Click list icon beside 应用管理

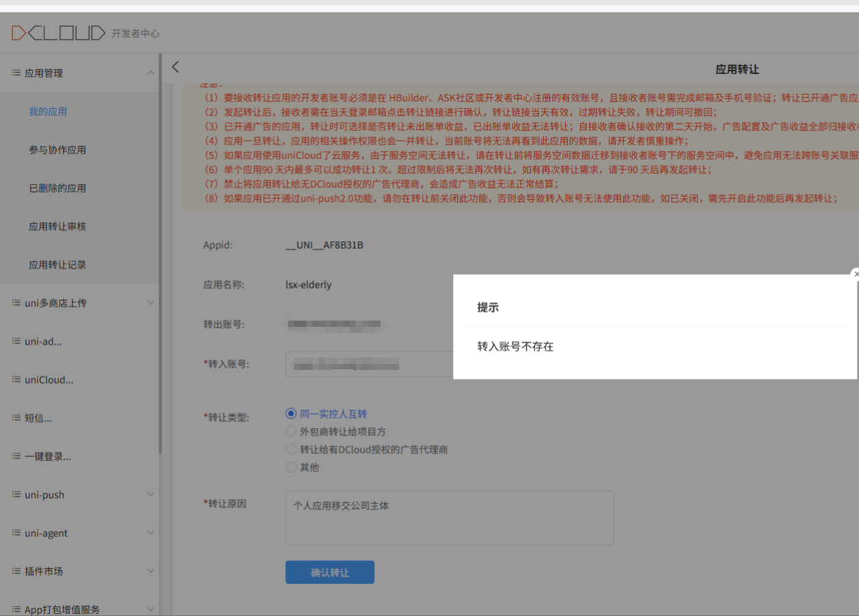pyautogui.click(x=16, y=73)
